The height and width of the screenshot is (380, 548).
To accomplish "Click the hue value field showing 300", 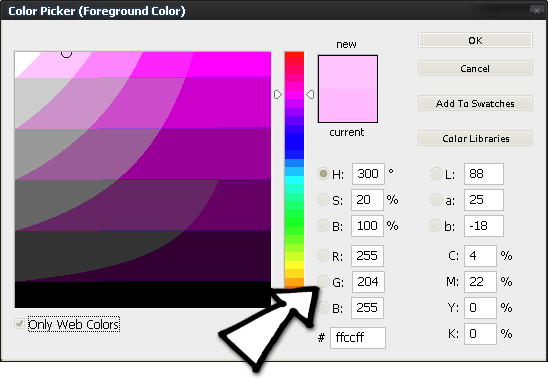I will [368, 174].
